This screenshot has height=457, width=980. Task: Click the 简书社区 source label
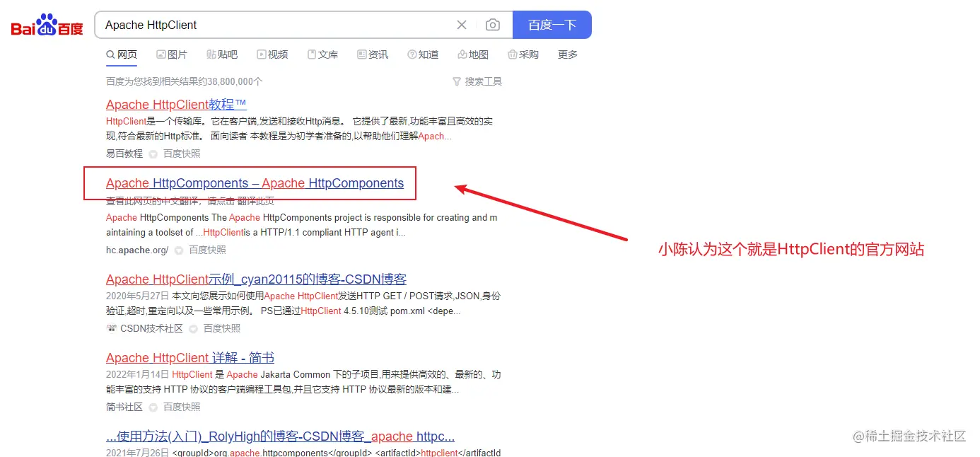point(124,407)
